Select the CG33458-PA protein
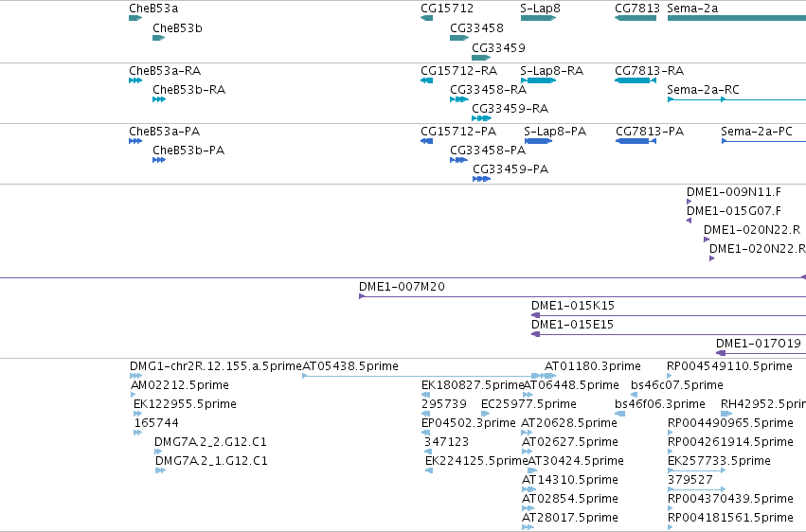This screenshot has width=806, height=532. point(458,160)
